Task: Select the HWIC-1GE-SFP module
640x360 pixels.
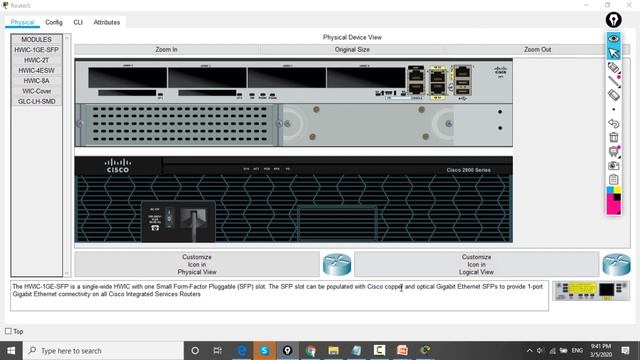Action: click(36, 50)
